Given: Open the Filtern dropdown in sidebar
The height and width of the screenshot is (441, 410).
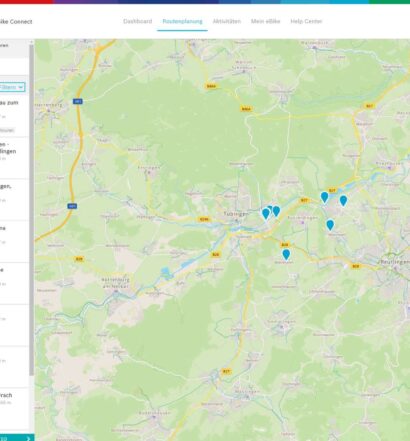Looking at the screenshot, I should tap(12, 87).
